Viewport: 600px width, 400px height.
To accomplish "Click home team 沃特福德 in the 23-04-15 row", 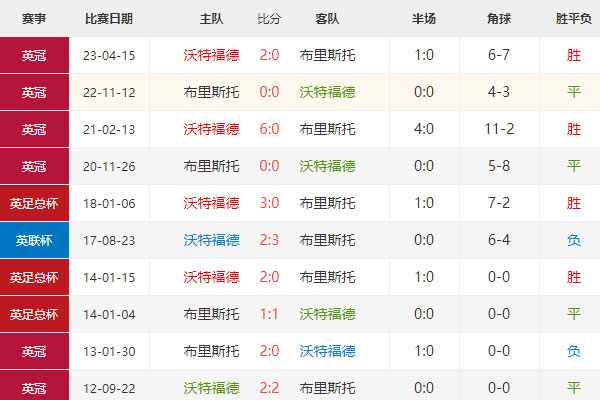I will (211, 56).
